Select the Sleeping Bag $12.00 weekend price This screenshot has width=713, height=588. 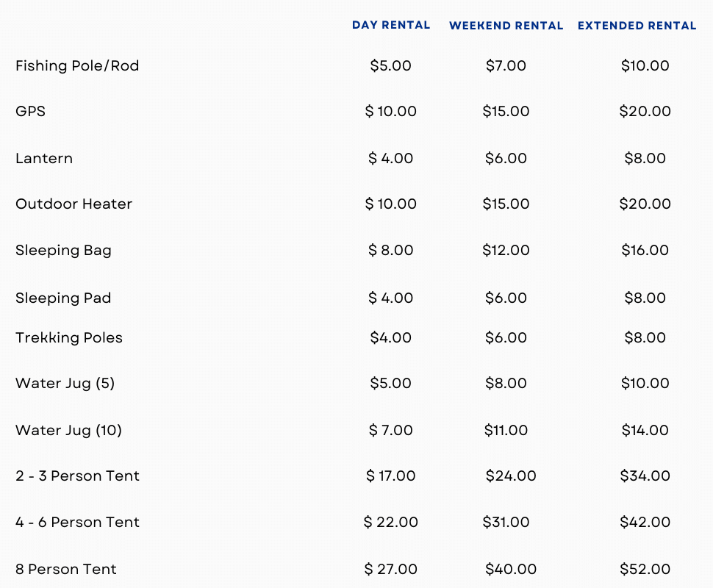tap(506, 250)
